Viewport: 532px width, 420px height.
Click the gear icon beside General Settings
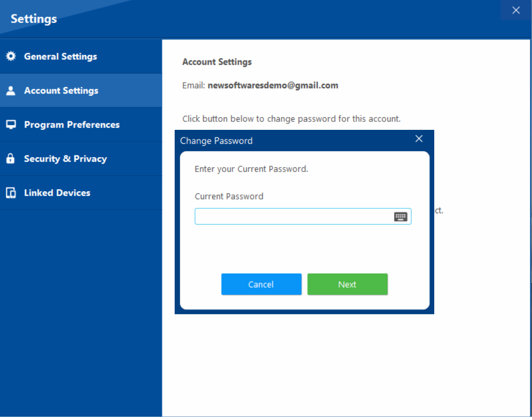(x=11, y=56)
